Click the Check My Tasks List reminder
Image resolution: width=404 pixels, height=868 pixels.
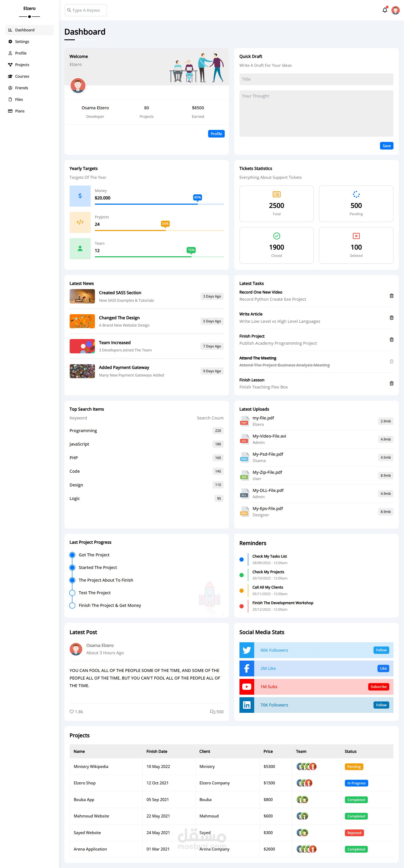tap(270, 556)
